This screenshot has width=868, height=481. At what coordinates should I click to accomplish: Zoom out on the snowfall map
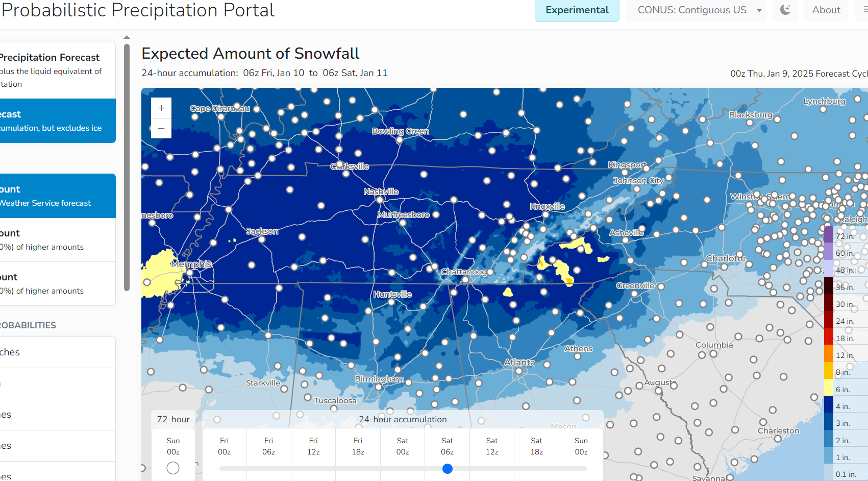(x=161, y=129)
